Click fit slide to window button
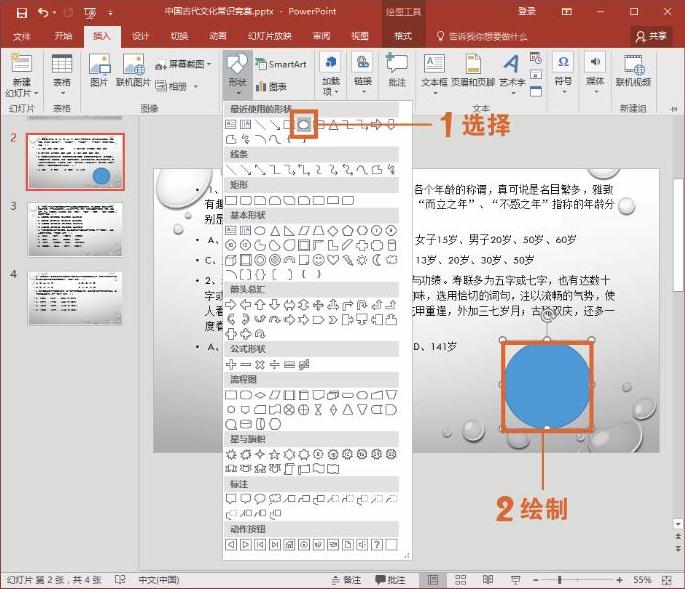 [x=667, y=580]
